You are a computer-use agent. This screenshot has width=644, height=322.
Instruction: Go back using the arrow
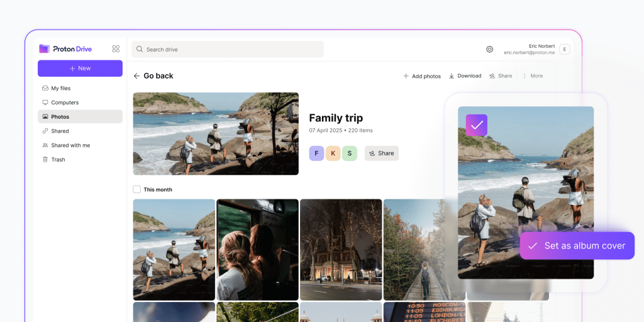coord(136,76)
